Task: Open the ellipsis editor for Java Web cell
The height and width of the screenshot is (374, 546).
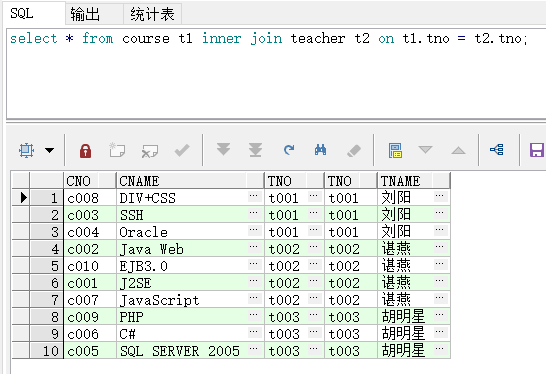Action: click(254, 247)
